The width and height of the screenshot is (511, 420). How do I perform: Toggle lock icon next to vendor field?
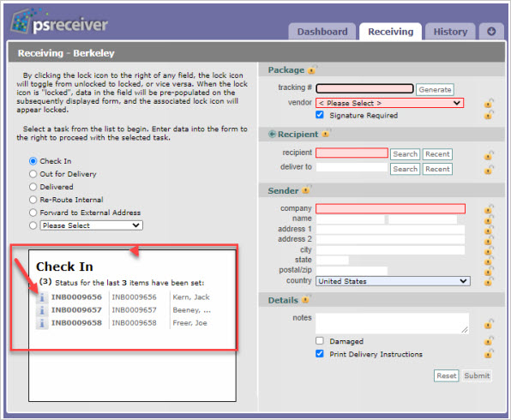point(489,104)
